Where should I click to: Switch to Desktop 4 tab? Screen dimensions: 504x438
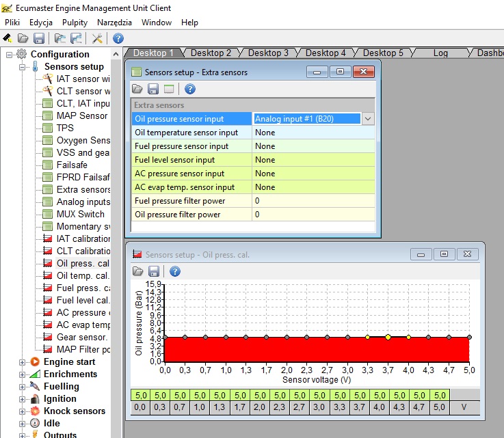326,53
